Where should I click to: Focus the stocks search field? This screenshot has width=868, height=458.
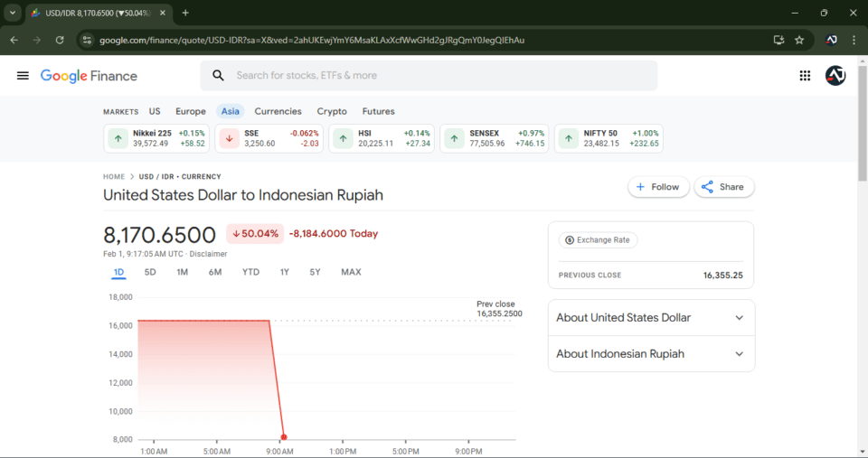[429, 75]
